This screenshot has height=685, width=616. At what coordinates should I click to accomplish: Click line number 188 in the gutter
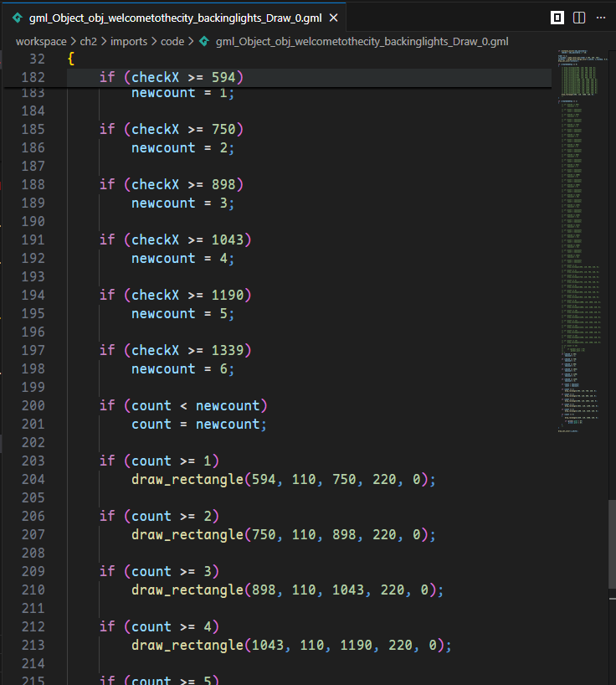coord(33,185)
